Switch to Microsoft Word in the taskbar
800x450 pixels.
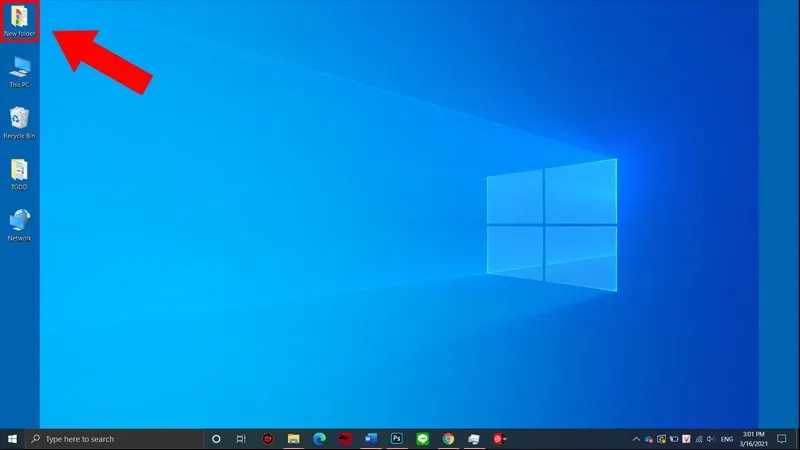click(x=371, y=439)
